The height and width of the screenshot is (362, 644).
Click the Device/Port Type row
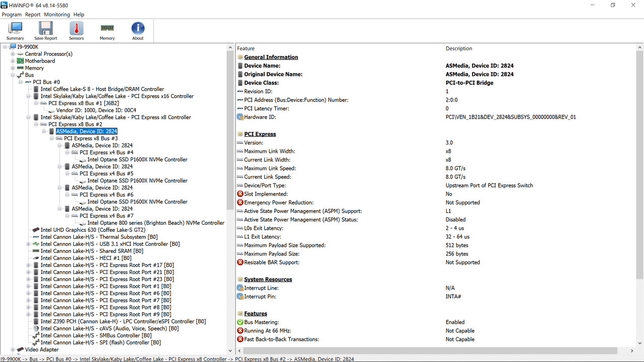[x=436, y=186]
